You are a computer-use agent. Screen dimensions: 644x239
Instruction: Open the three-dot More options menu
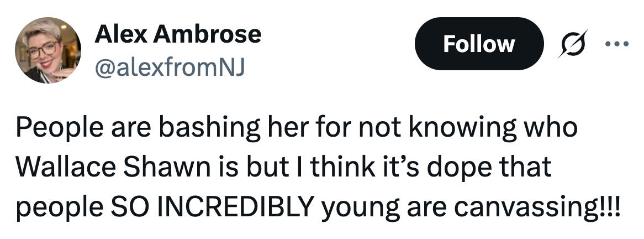[x=617, y=43]
